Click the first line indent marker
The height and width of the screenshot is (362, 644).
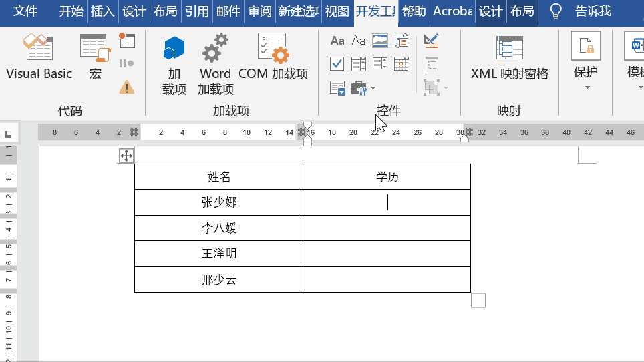tap(307, 125)
